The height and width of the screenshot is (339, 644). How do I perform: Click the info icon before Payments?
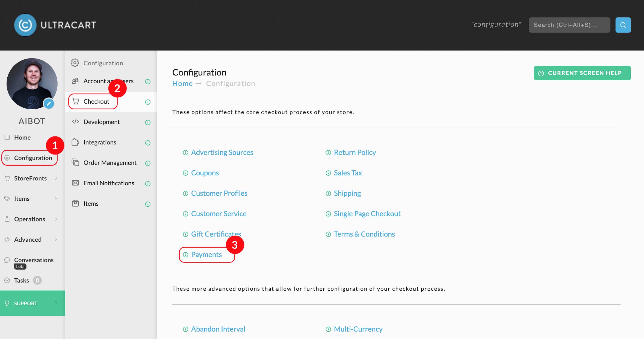(185, 255)
